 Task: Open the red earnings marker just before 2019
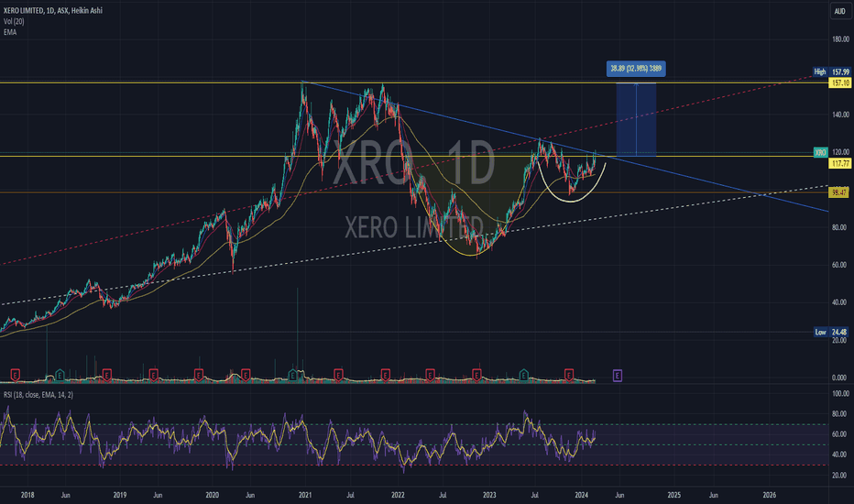106,375
